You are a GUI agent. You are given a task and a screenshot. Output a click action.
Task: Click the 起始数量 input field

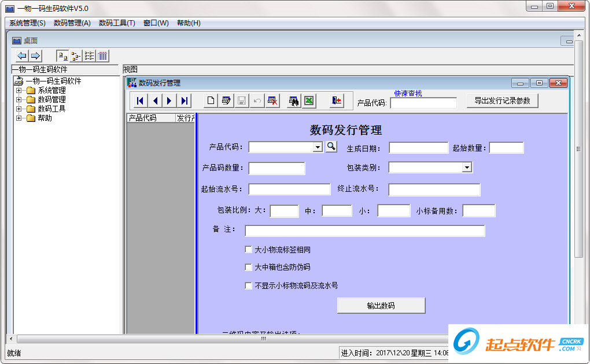pos(506,148)
